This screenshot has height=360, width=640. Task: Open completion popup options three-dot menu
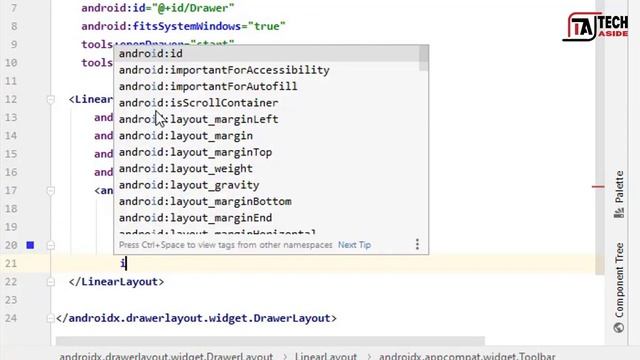pos(417,244)
